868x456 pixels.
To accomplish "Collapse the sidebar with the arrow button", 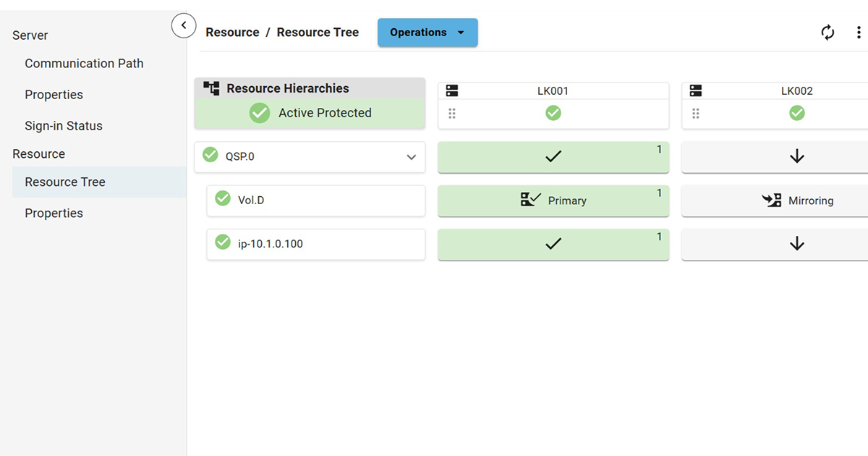I will tap(184, 26).
